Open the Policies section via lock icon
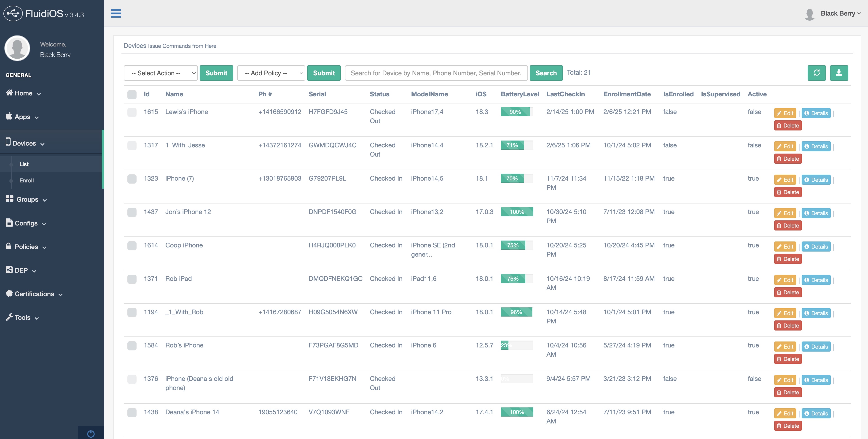The width and height of the screenshot is (868, 439). coord(9,247)
